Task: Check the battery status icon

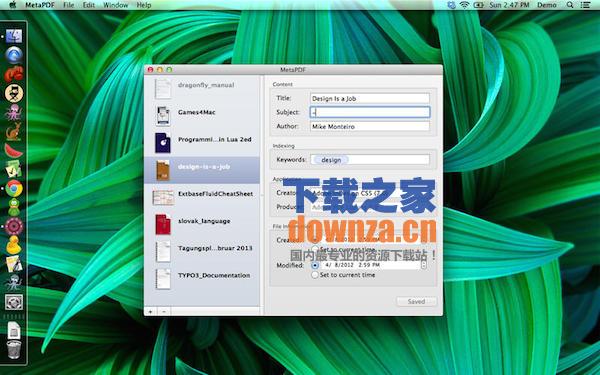Action: 479,5
